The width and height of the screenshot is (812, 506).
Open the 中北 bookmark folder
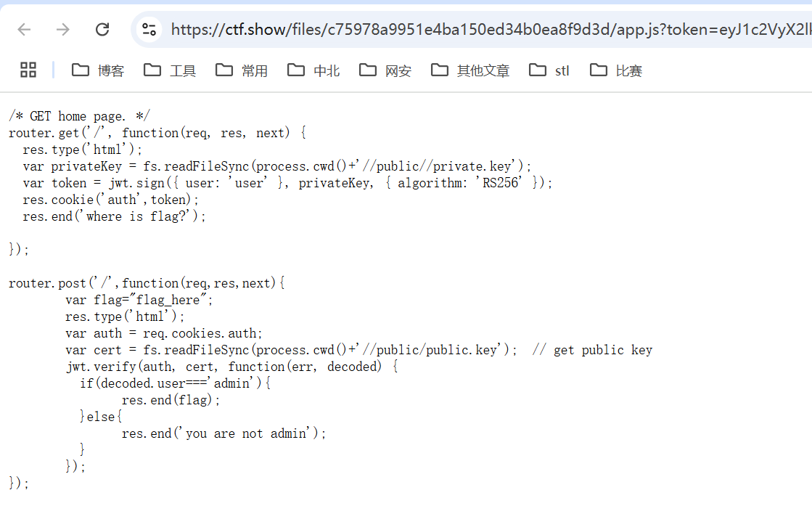(313, 70)
